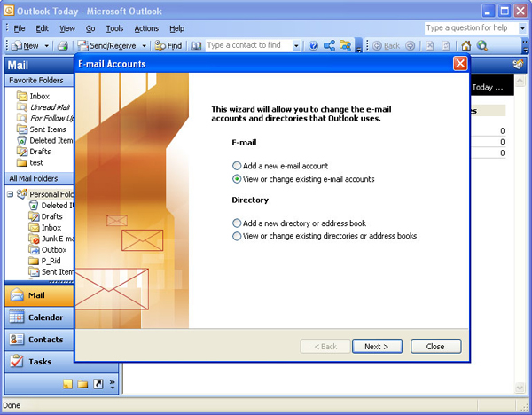Click the Back navigation toolbar button
532x415 pixels.
pos(387,46)
